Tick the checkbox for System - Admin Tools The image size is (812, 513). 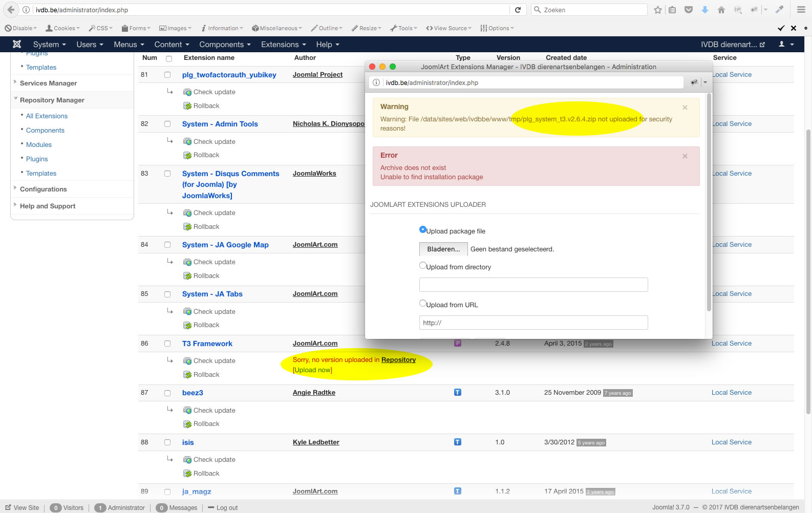(167, 124)
